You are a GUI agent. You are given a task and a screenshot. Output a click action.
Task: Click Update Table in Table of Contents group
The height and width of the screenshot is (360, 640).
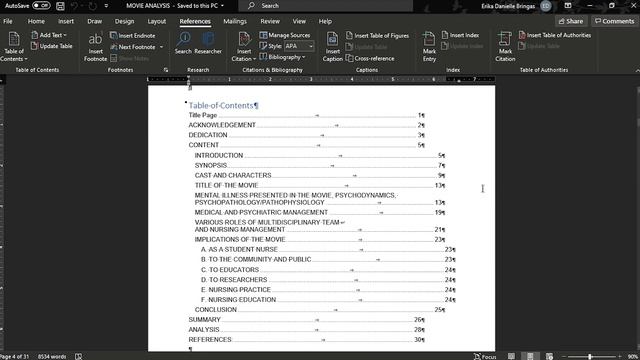click(x=52, y=46)
